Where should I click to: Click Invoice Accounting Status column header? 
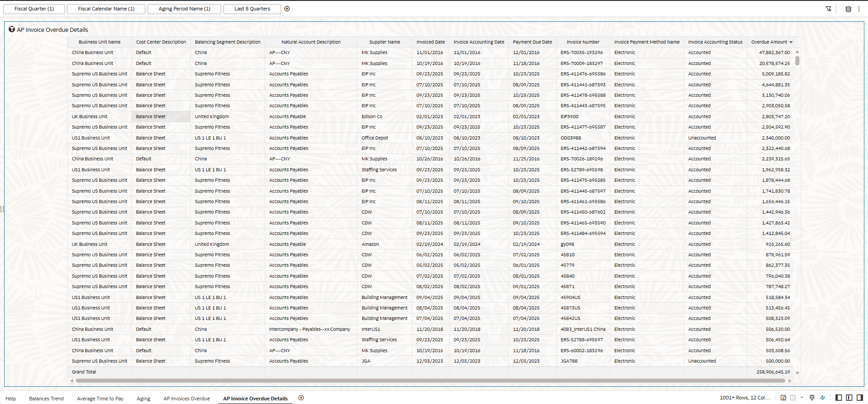[x=715, y=42]
